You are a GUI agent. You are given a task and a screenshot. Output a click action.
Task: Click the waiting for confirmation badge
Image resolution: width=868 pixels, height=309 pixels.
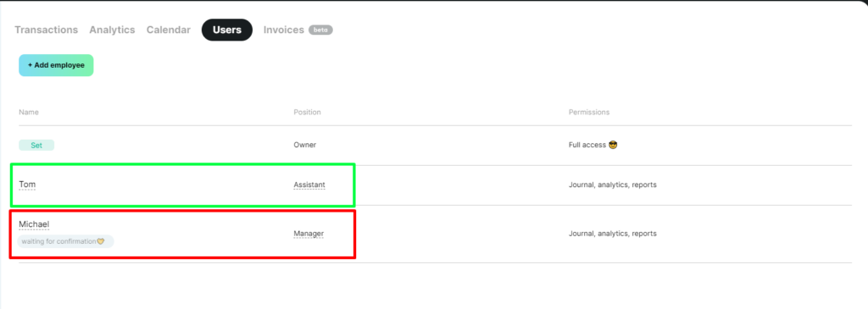point(65,241)
